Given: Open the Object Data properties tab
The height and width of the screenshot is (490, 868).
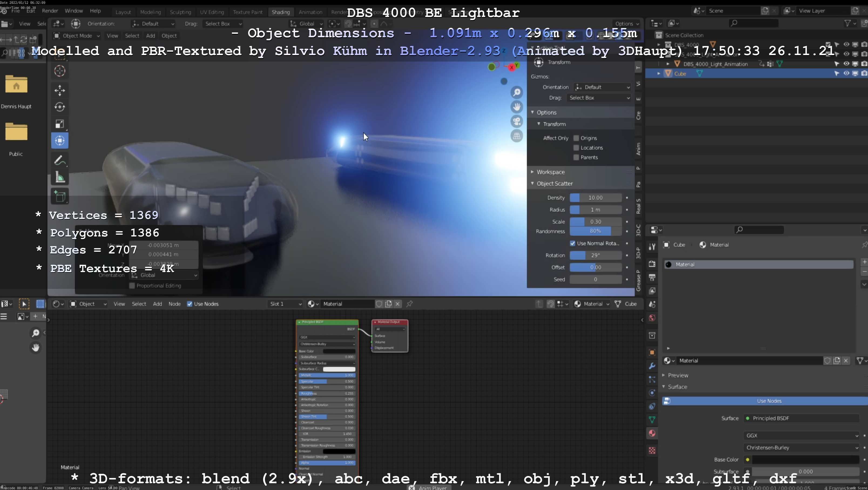Looking at the screenshot, I should click(x=652, y=420).
